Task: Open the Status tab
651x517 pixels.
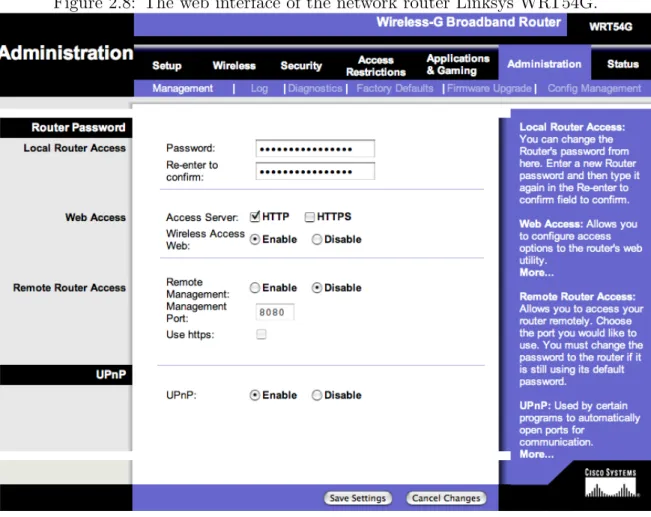Action: coord(622,64)
